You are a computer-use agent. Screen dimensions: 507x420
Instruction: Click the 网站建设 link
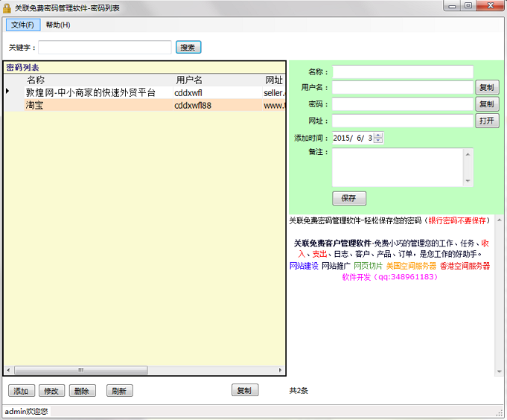point(304,266)
